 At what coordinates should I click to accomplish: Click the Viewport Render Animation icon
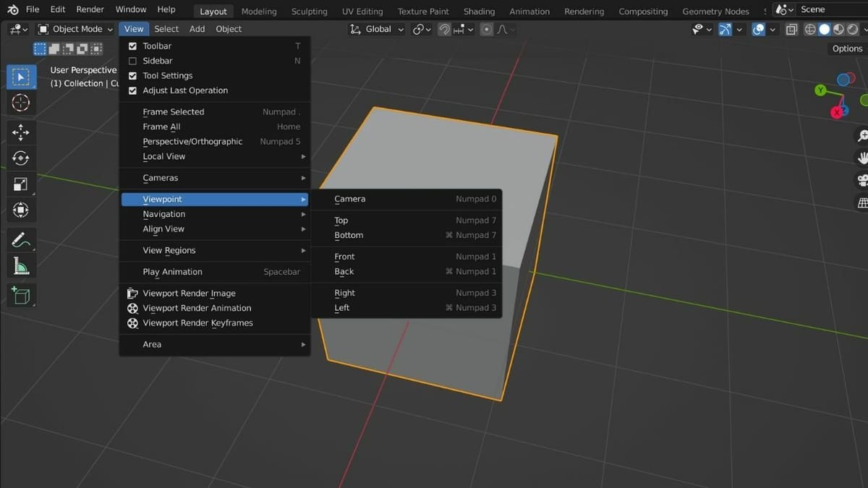click(132, 308)
